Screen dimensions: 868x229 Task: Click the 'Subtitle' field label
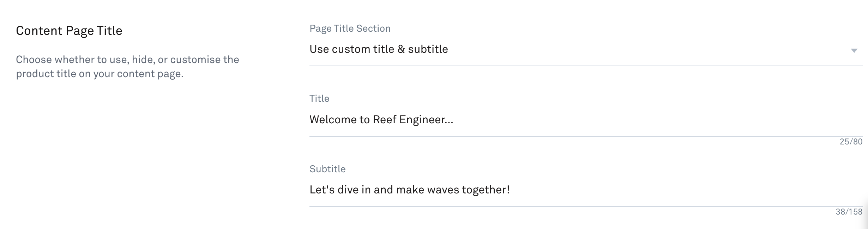click(x=327, y=169)
